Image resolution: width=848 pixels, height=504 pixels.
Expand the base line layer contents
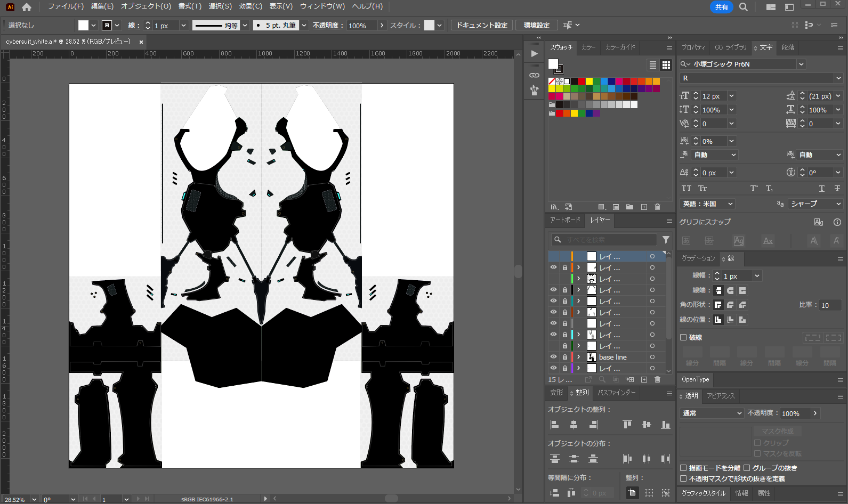click(x=578, y=357)
